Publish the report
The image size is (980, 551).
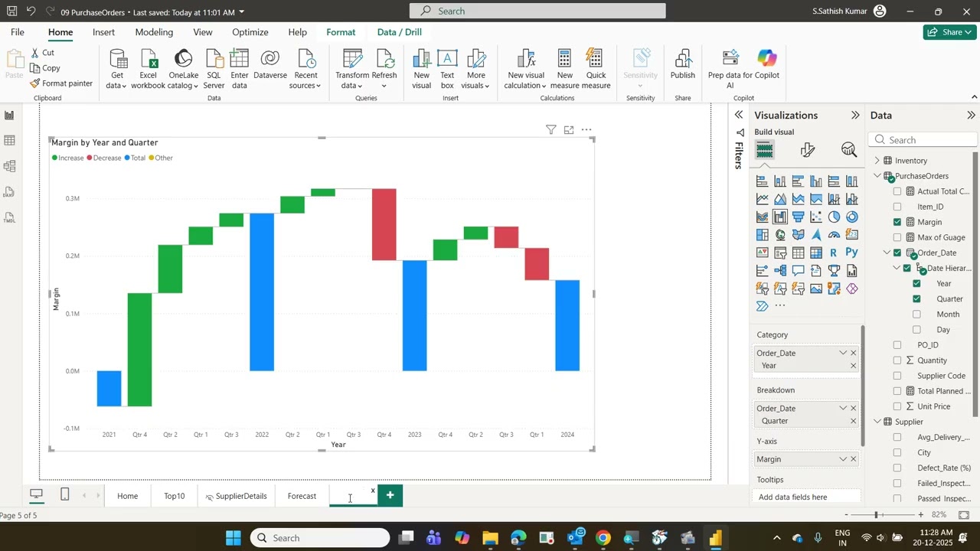coord(682,64)
